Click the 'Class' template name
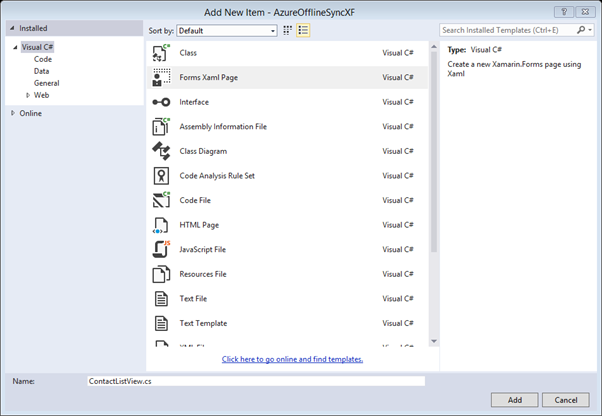This screenshot has width=602, height=416. point(188,53)
